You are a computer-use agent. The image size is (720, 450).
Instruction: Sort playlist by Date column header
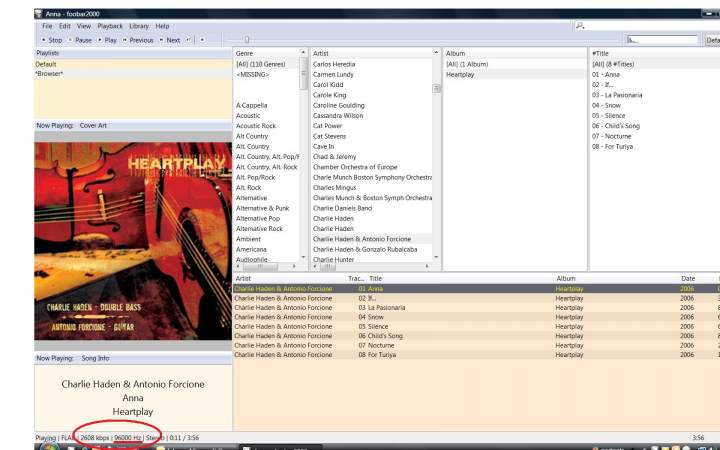click(x=688, y=278)
